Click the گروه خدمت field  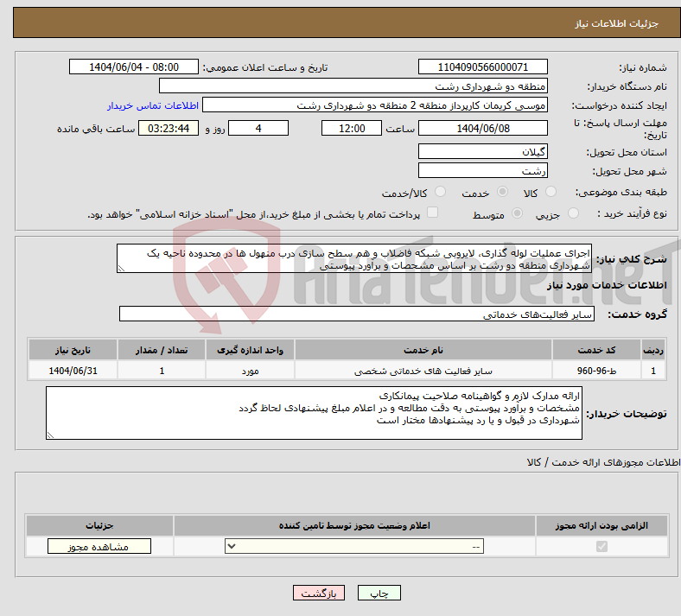tap(356, 314)
